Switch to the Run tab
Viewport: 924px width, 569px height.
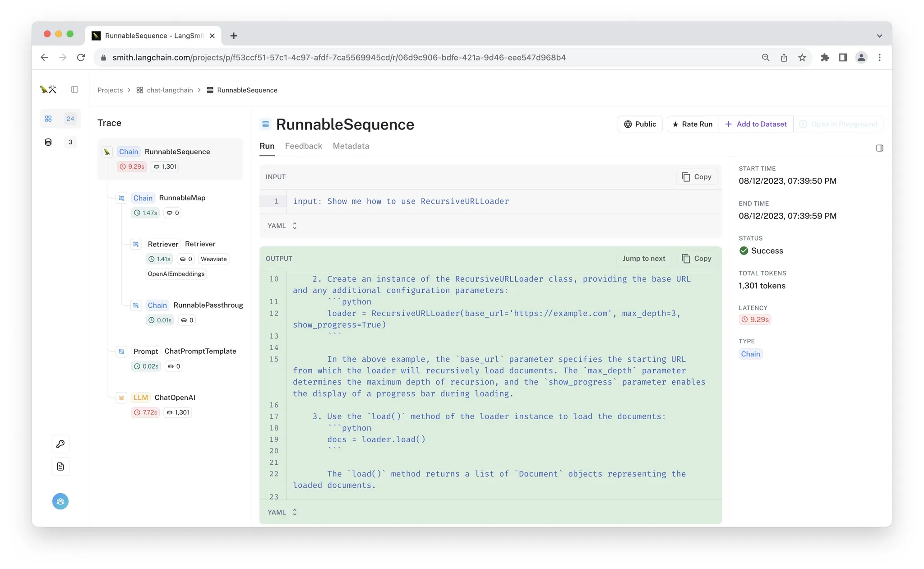pos(267,146)
